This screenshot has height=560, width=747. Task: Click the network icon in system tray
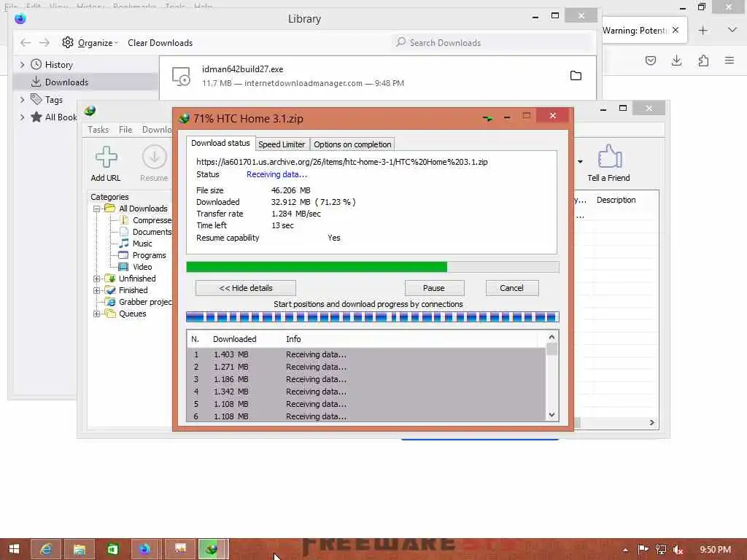click(x=661, y=550)
